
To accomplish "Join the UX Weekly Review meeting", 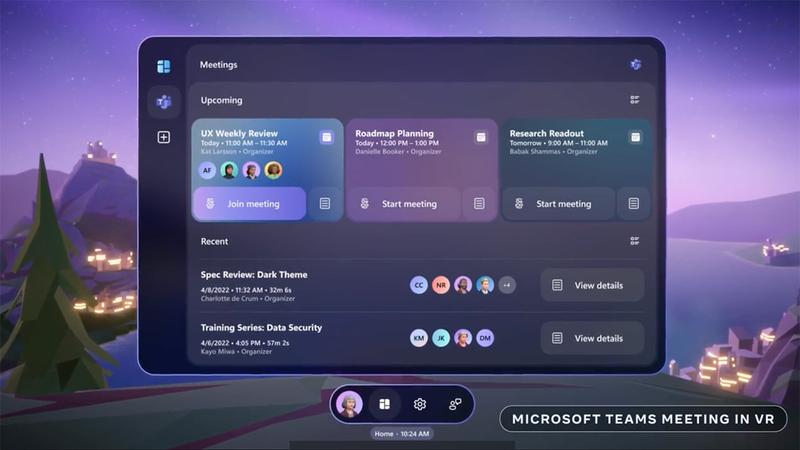I will coord(249,204).
